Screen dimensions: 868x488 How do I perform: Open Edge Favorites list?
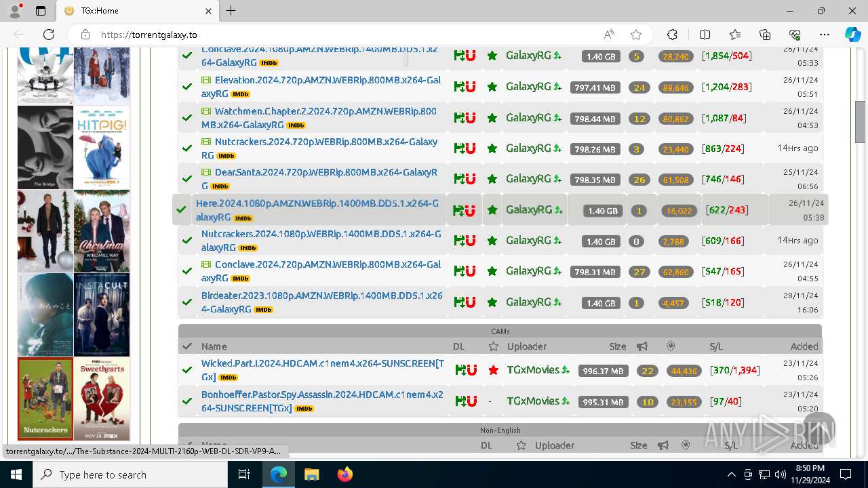click(735, 35)
